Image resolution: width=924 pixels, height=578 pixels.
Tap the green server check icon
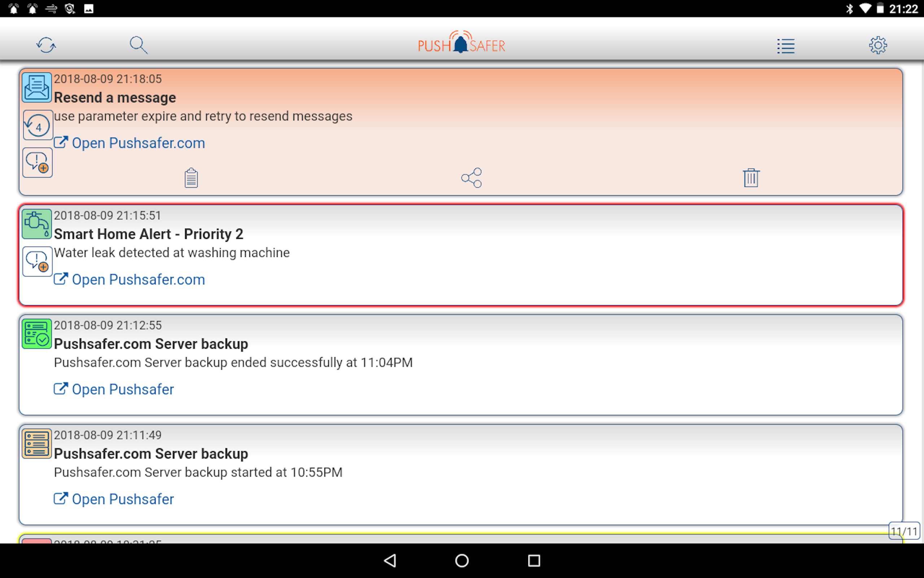coord(37,334)
